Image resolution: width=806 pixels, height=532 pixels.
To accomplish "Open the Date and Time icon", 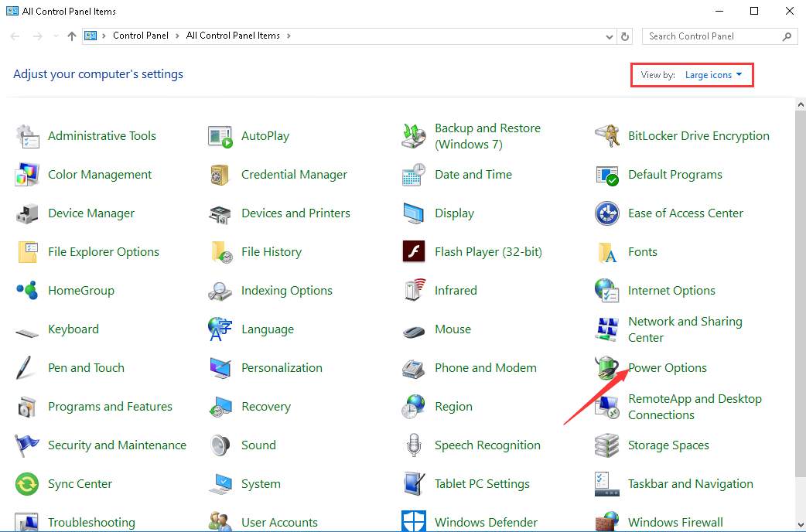I will coord(414,175).
